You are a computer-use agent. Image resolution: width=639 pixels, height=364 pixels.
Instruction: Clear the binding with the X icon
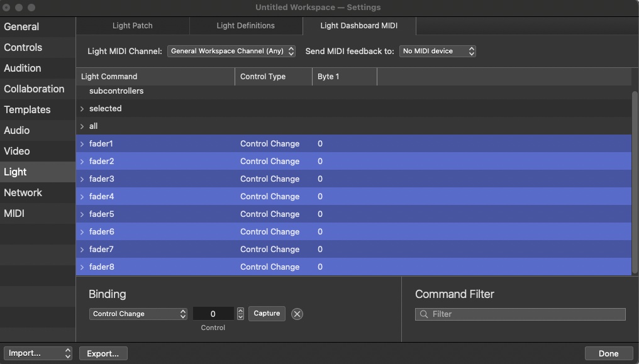point(297,314)
